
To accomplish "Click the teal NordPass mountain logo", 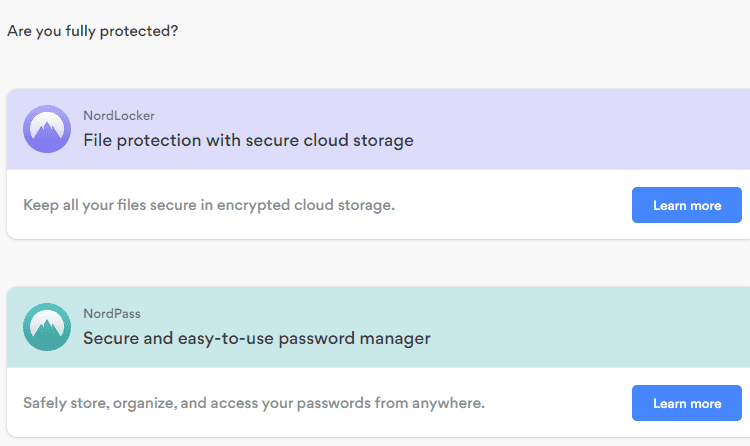I will (x=47, y=327).
